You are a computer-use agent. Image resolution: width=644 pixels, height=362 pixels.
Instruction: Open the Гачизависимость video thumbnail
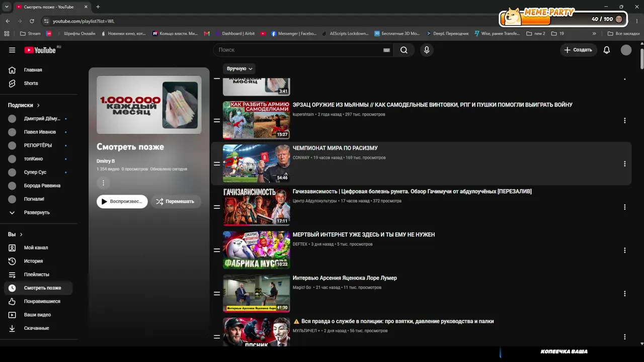257,207
